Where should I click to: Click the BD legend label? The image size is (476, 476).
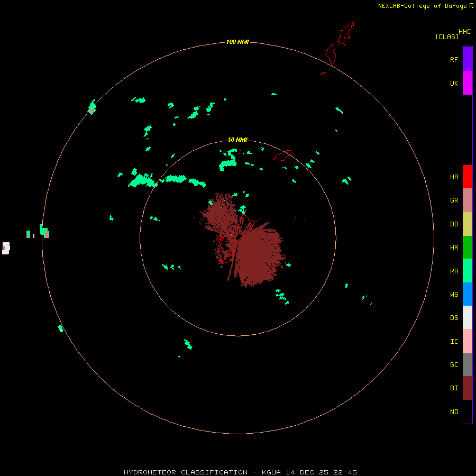pos(454,224)
